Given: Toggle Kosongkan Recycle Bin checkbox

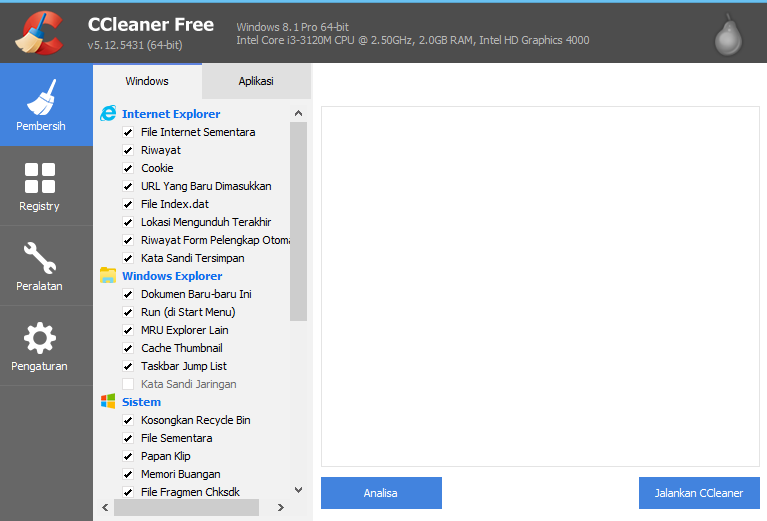Looking at the screenshot, I should point(128,420).
